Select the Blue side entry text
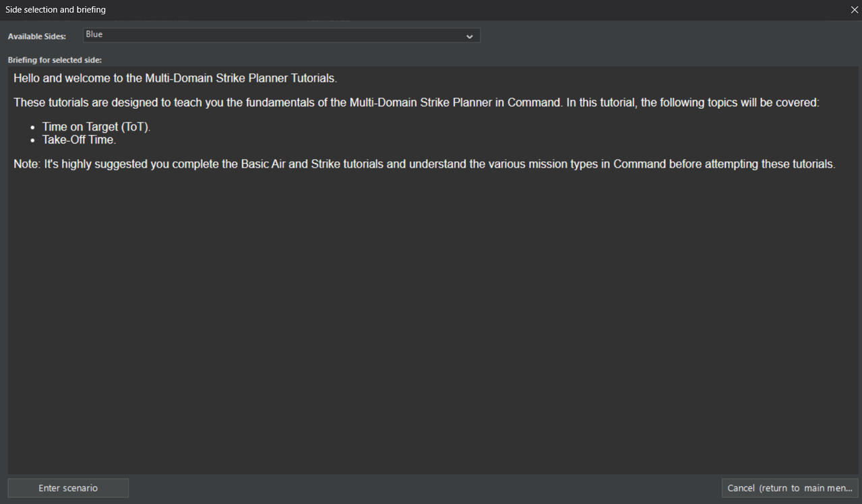Image resolution: width=862 pixels, height=504 pixels. point(94,34)
